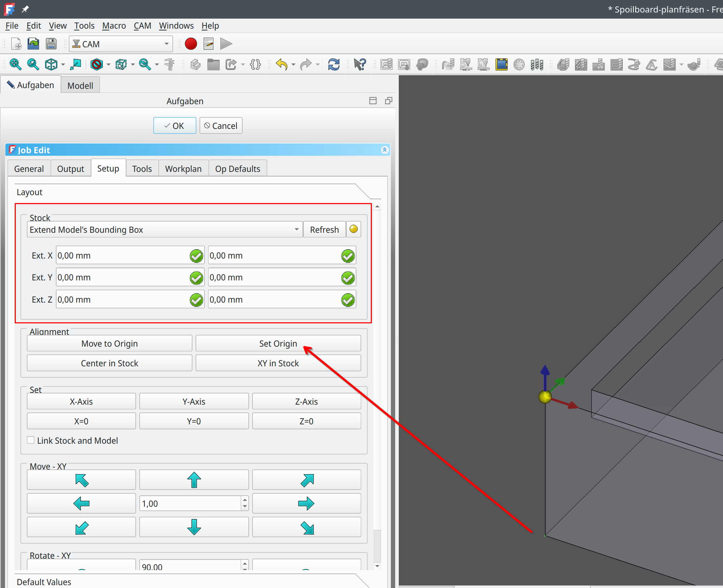Click the measure caliper icon

[169, 64]
